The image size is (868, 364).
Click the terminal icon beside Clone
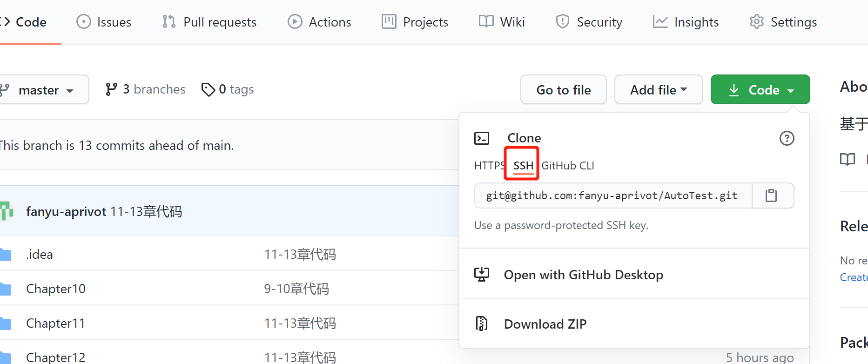click(482, 138)
